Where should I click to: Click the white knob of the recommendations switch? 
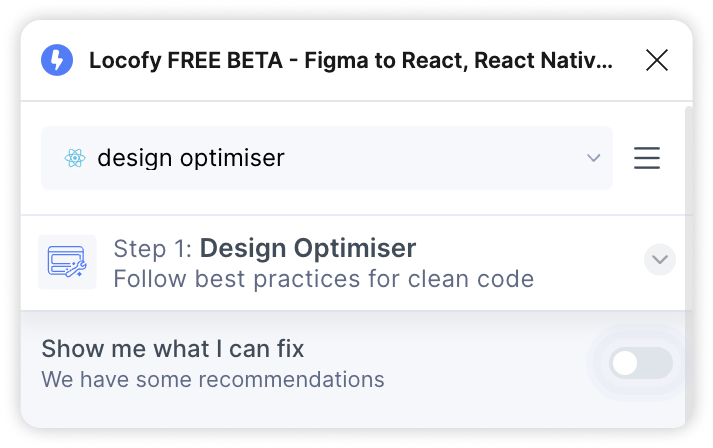click(x=625, y=363)
